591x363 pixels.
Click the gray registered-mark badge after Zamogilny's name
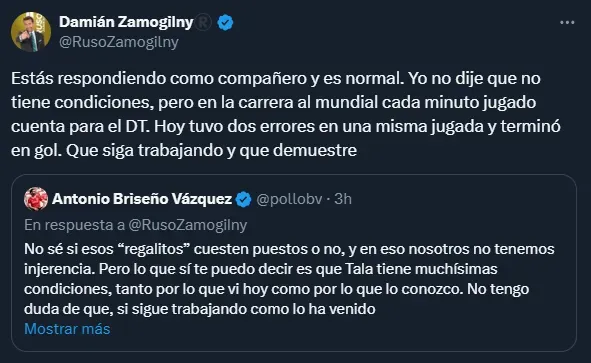point(204,23)
